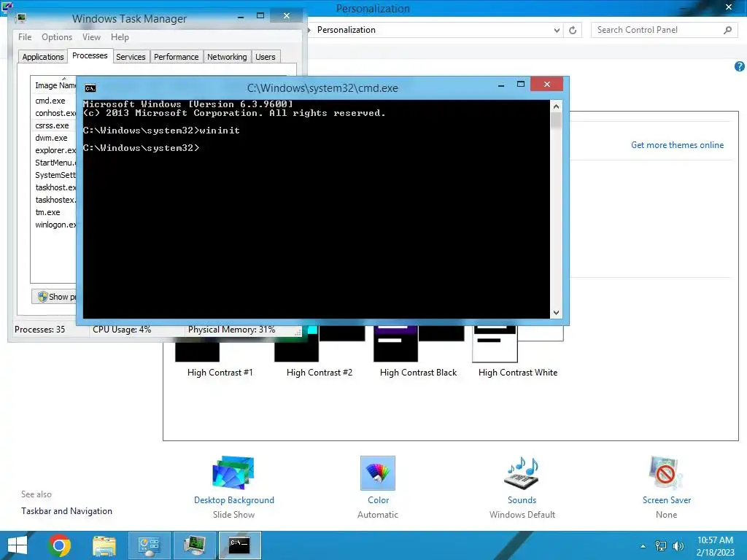Switch to the Networking tab
747x560 pixels.
(227, 57)
